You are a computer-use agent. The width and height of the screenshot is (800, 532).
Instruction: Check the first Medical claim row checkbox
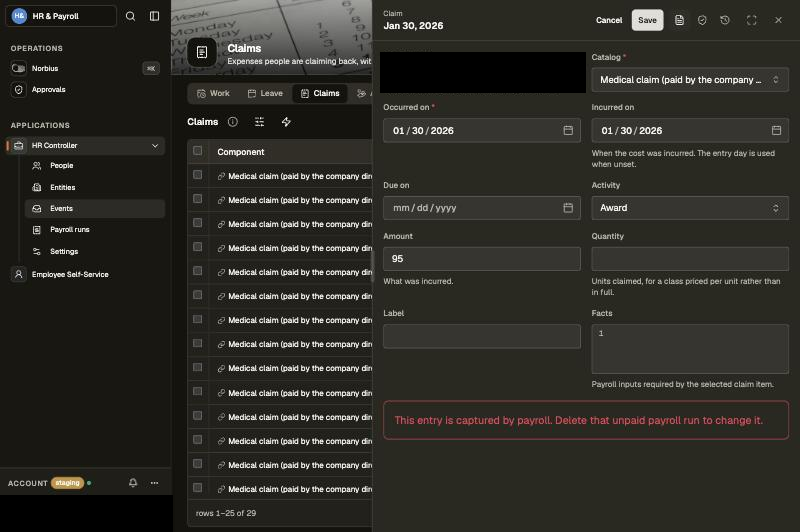[197, 175]
